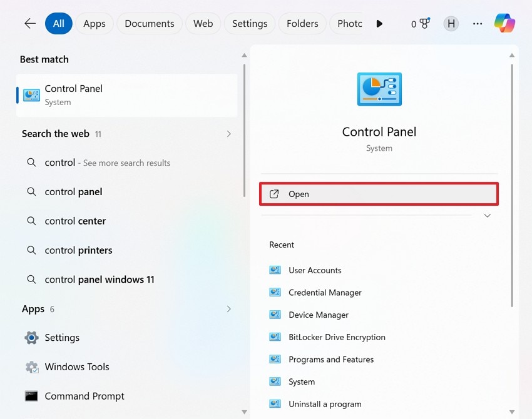532x419 pixels.
Task: Open Copilot from the colorful logo
Action: pos(504,23)
